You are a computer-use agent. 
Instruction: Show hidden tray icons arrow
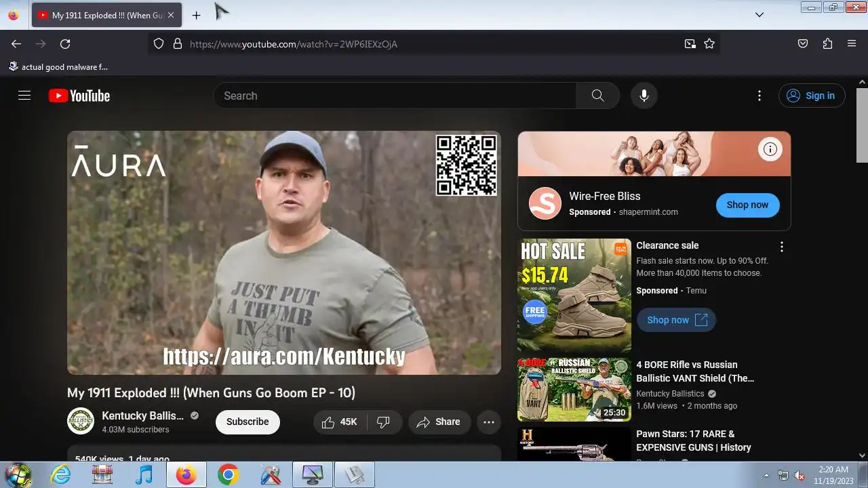pyautogui.click(x=766, y=475)
